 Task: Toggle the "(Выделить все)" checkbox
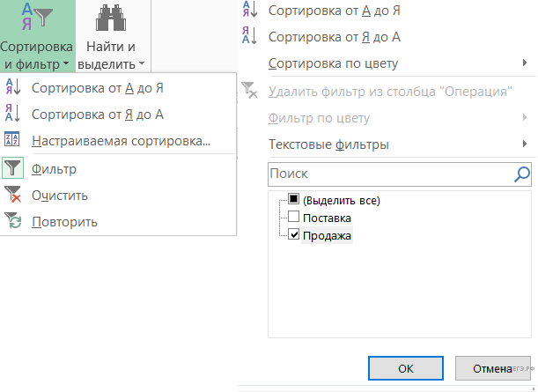pyautogui.click(x=294, y=200)
